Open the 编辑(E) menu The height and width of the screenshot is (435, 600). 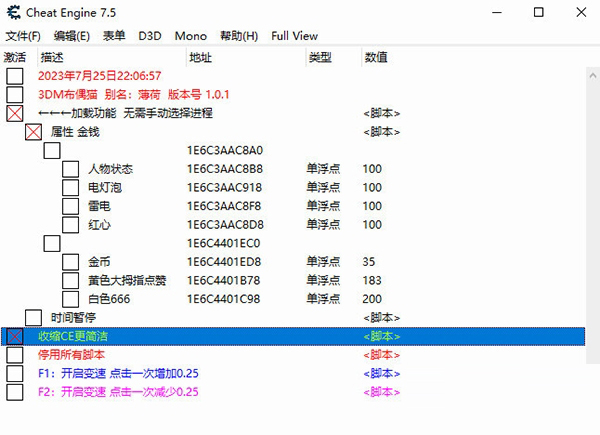tap(72, 36)
